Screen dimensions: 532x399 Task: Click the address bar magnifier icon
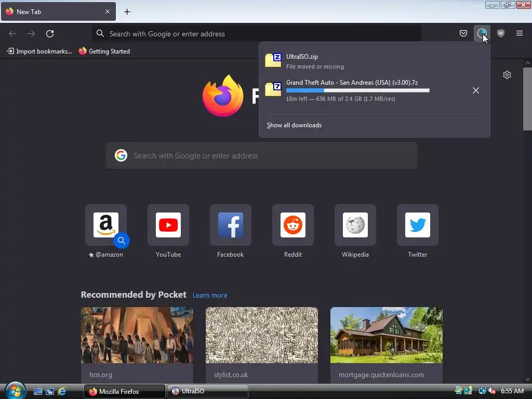point(100,33)
